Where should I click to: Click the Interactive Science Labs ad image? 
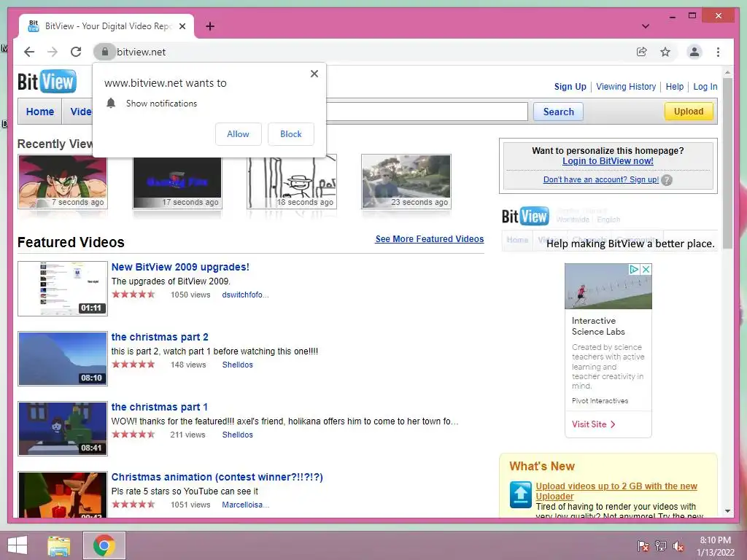[608, 286]
